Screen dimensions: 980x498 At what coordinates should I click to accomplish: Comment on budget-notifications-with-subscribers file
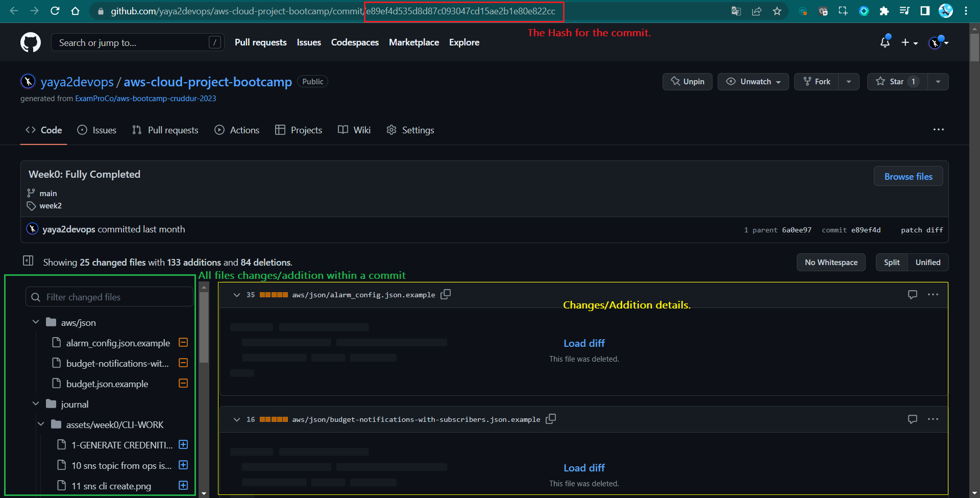coord(913,419)
